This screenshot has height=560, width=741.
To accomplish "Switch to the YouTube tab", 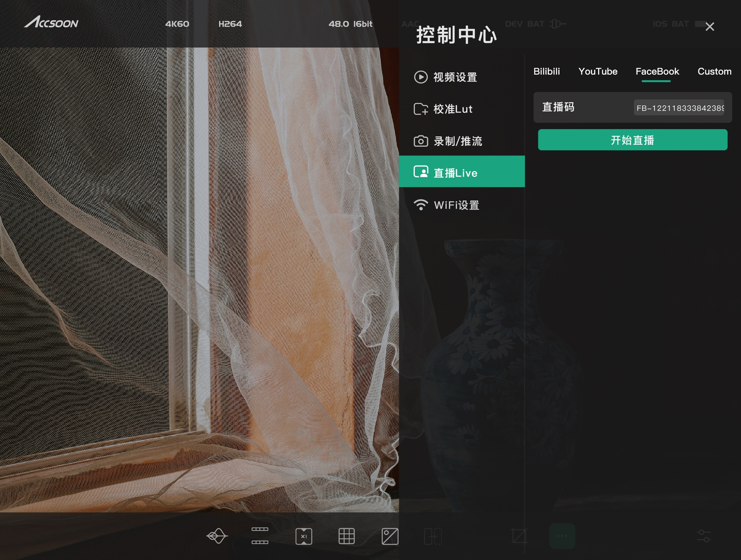I will pos(598,71).
